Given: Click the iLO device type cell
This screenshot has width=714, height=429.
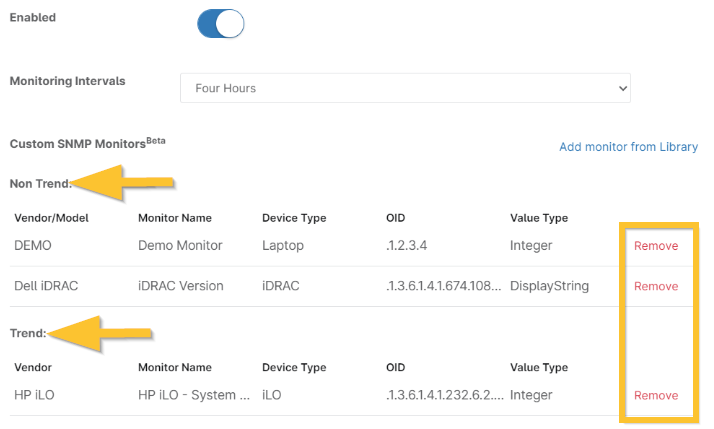Looking at the screenshot, I should [272, 395].
